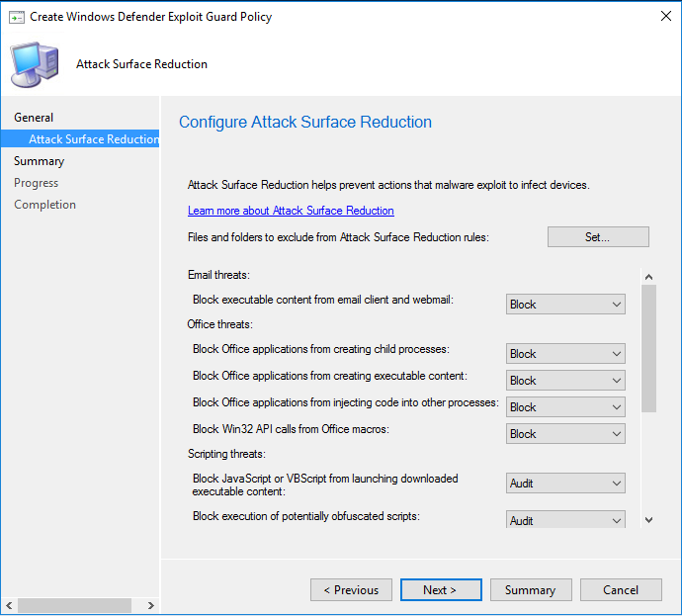Go to the Summary step in sidebar
Screen dimensions: 682x616
tap(39, 161)
